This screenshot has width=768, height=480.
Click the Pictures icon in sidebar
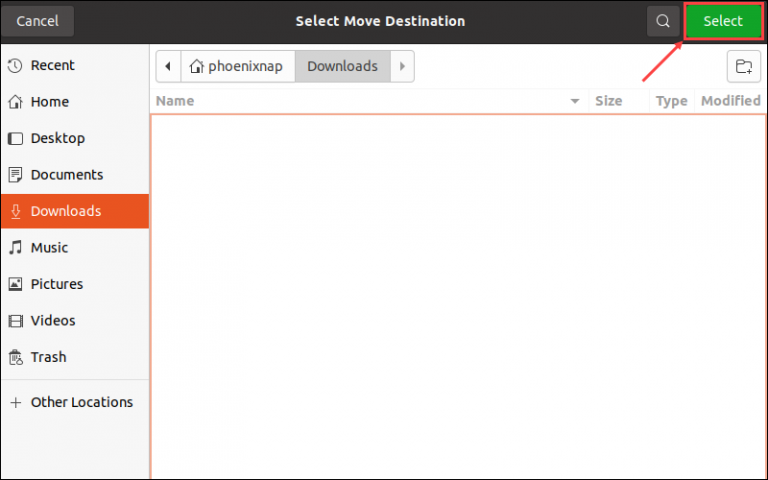15,284
